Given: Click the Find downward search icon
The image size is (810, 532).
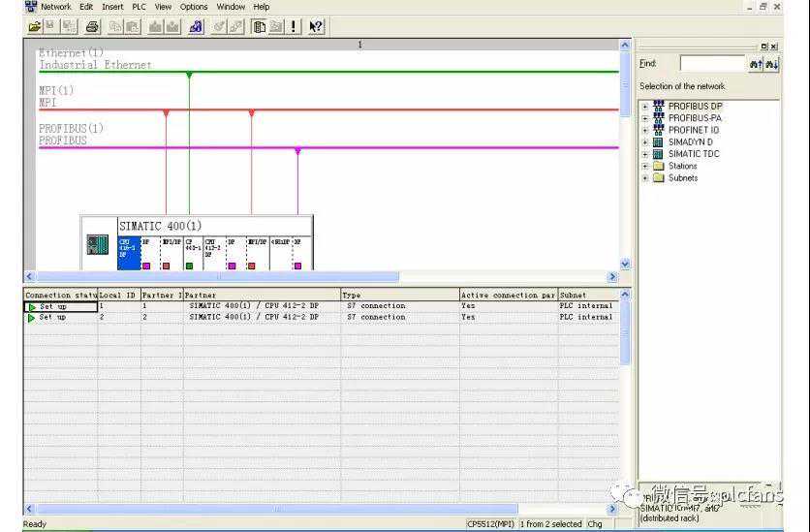Looking at the screenshot, I should [772, 64].
